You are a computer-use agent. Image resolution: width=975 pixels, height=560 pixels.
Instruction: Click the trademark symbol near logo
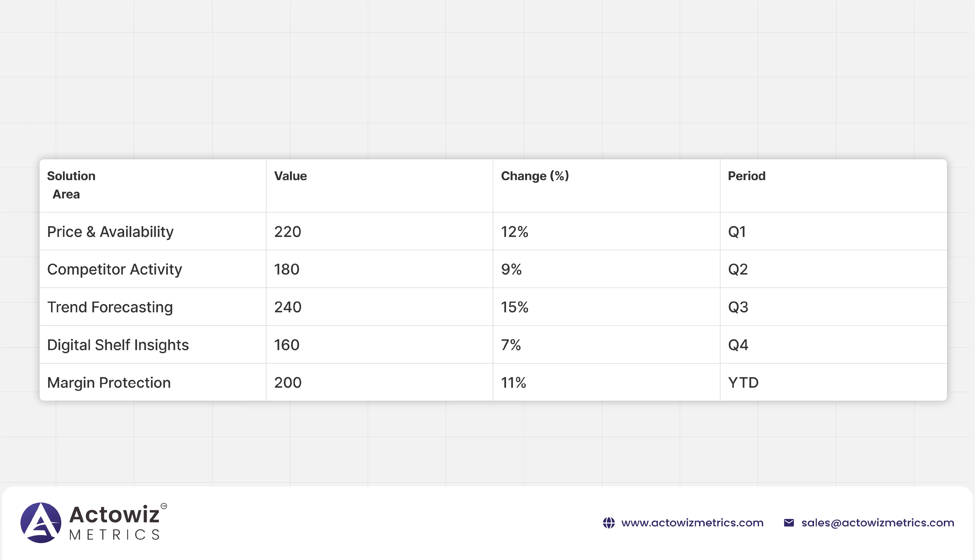[164, 506]
